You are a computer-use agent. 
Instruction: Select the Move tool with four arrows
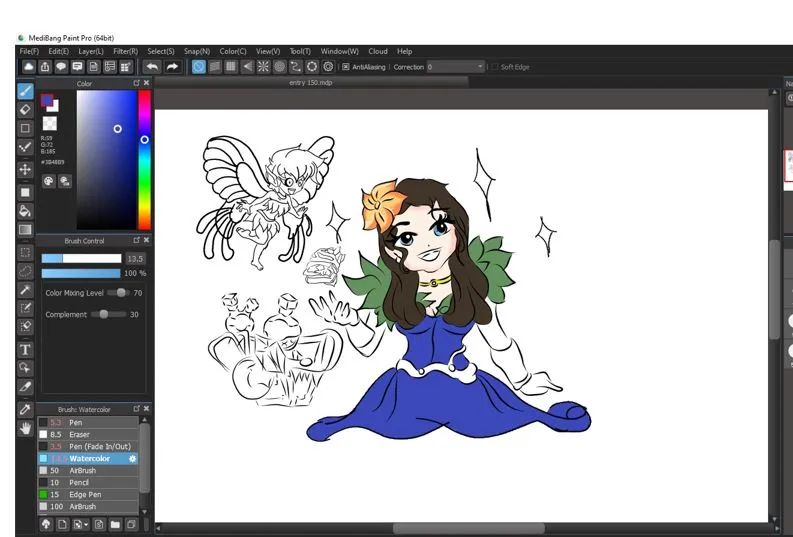25,169
